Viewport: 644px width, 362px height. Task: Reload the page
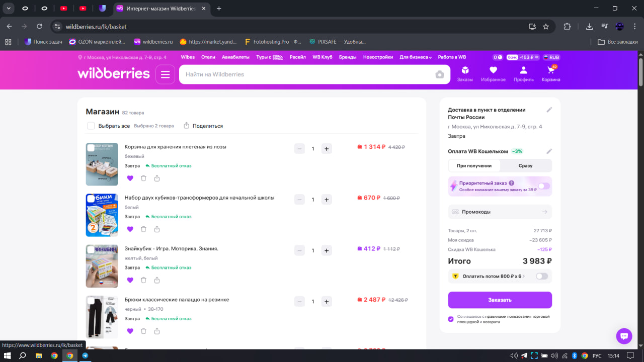tap(40, 27)
